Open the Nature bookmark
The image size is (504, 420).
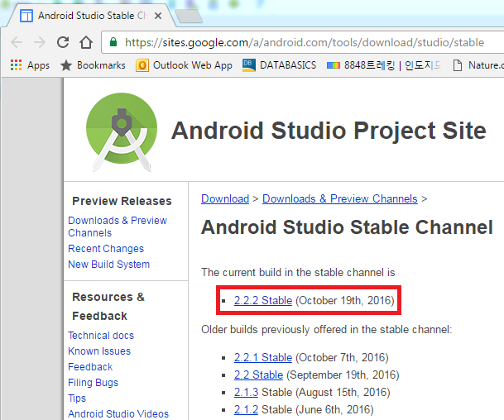(x=478, y=65)
